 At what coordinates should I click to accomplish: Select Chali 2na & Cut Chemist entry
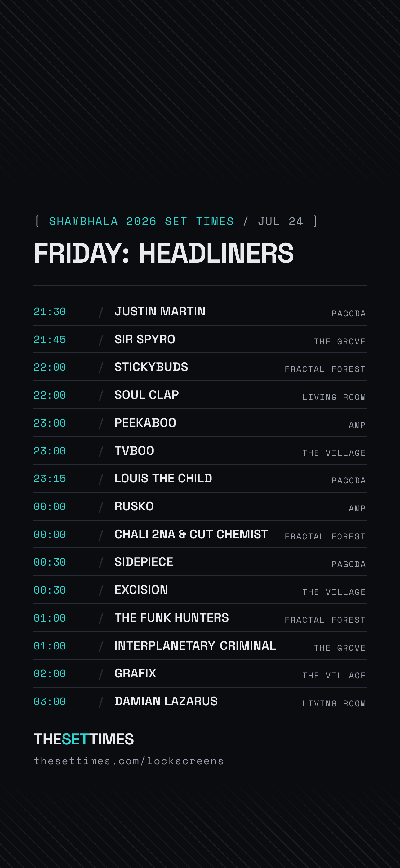pyautogui.click(x=200, y=534)
